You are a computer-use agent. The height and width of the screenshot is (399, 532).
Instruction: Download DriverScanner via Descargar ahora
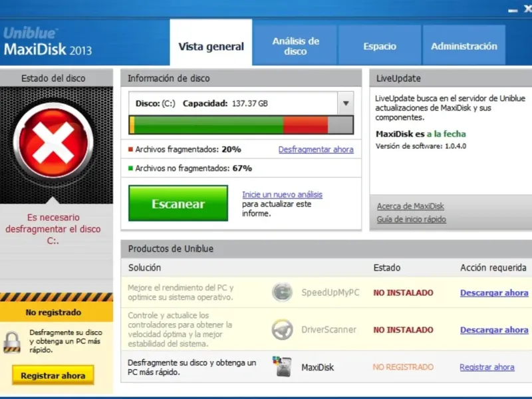click(x=494, y=329)
